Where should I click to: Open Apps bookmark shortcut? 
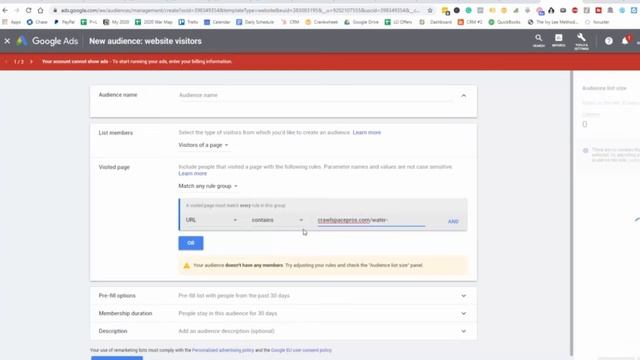pos(11,22)
